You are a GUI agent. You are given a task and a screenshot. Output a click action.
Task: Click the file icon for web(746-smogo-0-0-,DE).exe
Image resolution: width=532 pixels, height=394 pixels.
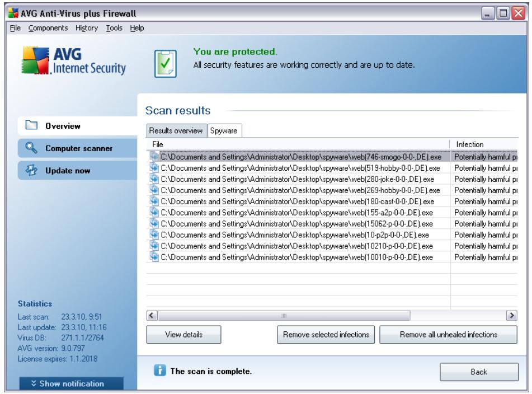(154, 157)
